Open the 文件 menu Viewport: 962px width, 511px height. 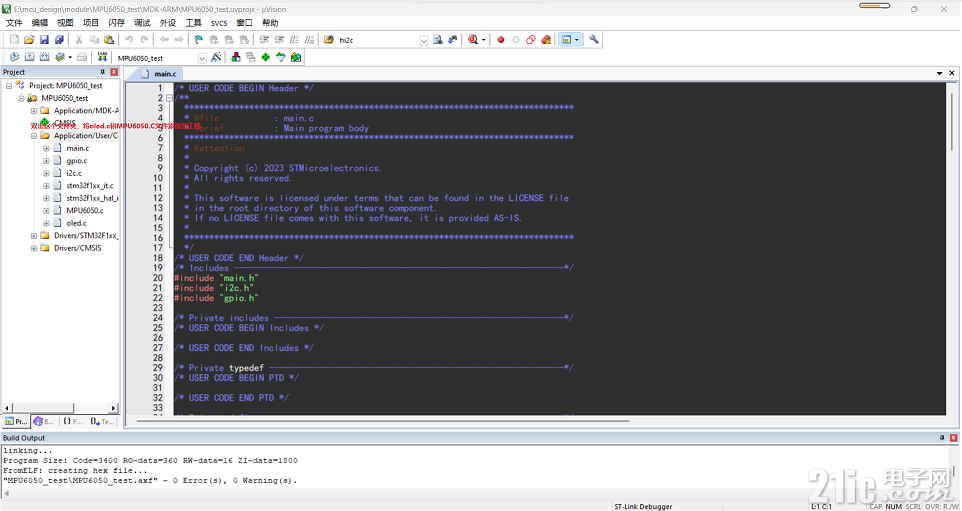[x=14, y=23]
